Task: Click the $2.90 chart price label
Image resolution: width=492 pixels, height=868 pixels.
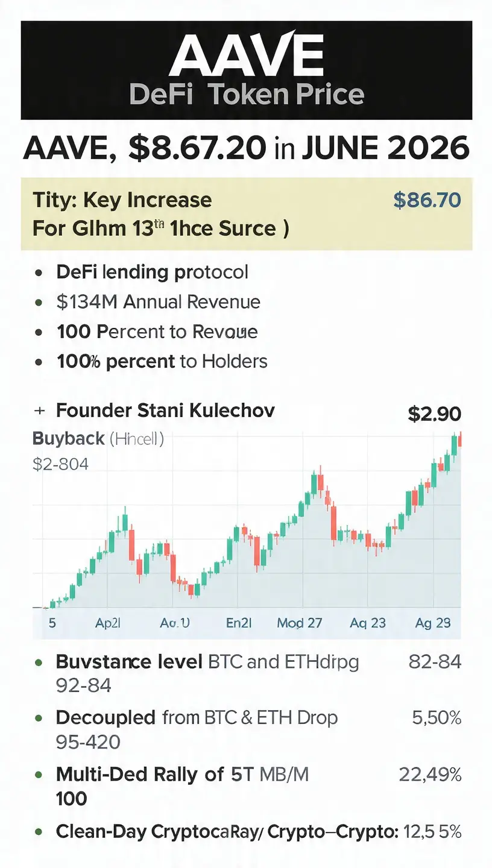Action: (x=434, y=414)
